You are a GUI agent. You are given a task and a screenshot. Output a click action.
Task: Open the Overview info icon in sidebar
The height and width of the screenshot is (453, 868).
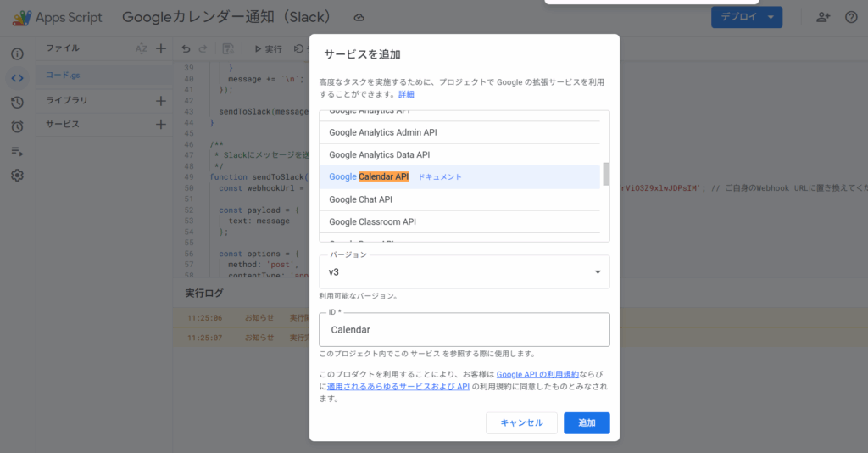(x=18, y=53)
